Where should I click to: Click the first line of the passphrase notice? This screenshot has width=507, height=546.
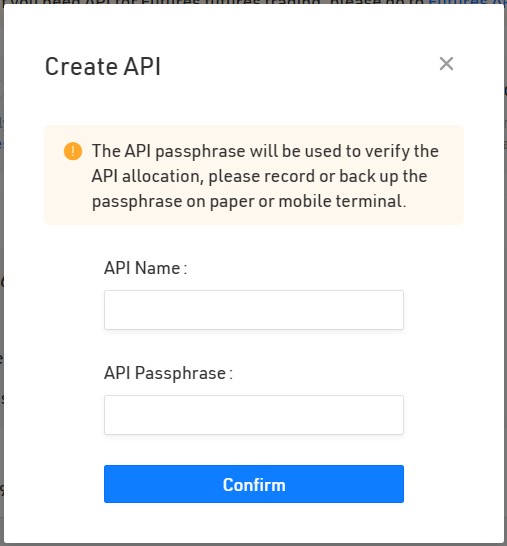point(265,151)
